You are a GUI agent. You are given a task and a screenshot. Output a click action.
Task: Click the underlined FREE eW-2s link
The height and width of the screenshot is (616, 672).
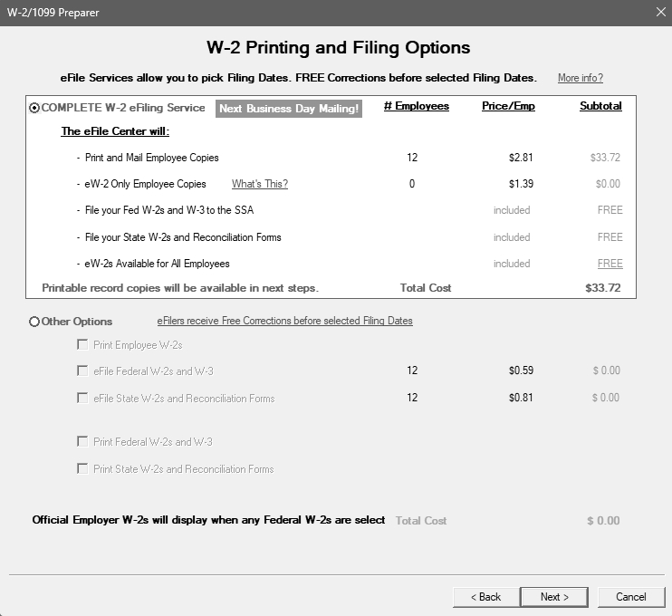pyautogui.click(x=610, y=264)
